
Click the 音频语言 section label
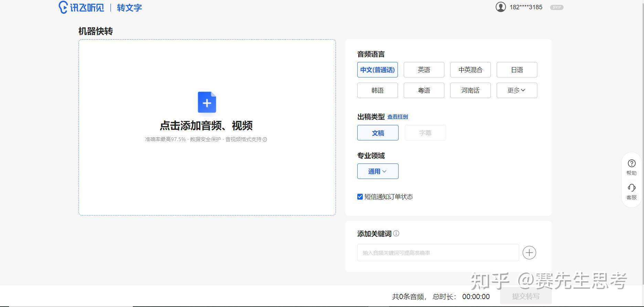[371, 54]
